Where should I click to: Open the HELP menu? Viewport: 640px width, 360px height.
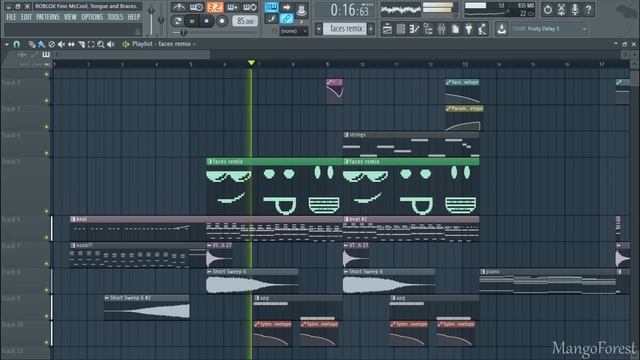pos(133,17)
